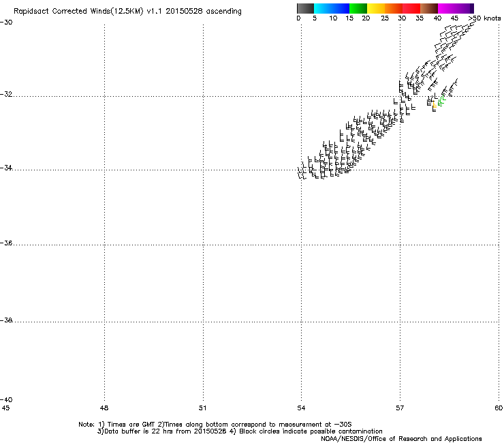Click the brown 35-40 knots color segment
The image size is (504, 443).
click(x=429, y=8)
